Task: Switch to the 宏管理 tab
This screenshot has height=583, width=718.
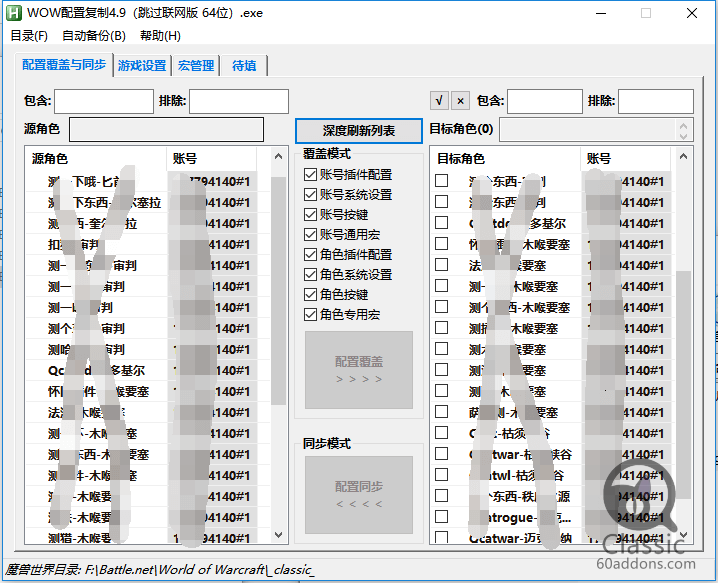Action: [196, 66]
